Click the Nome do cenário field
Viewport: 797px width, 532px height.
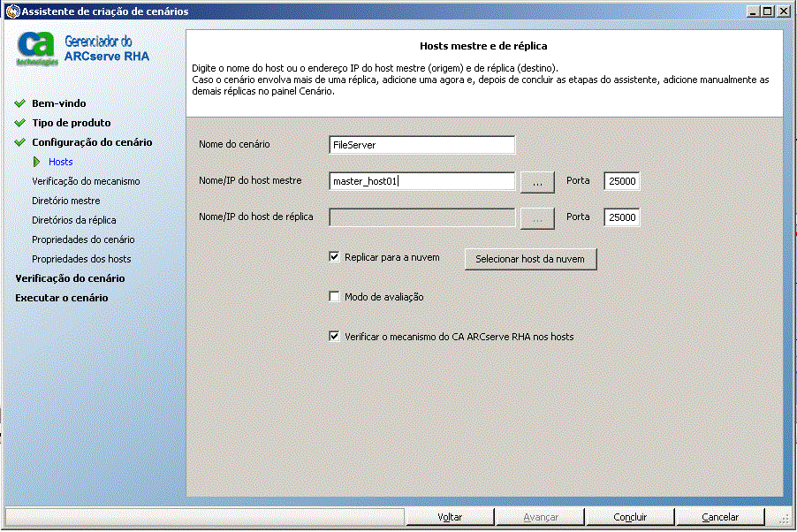point(421,145)
